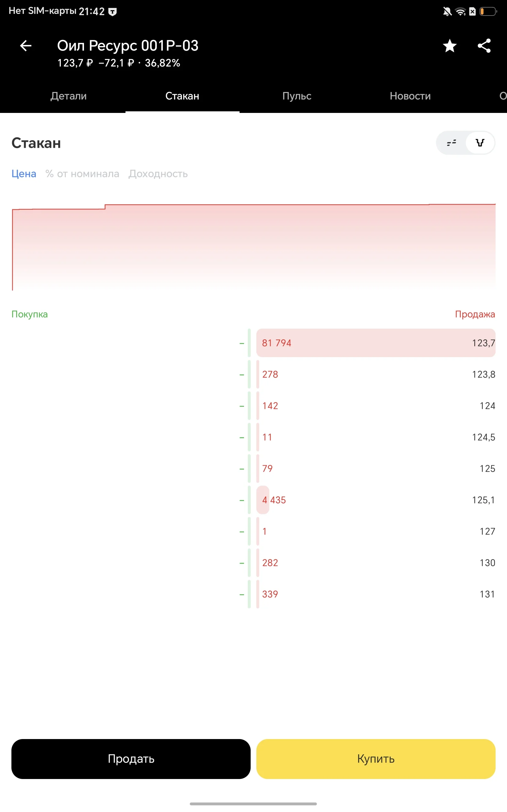Tap the red depth chart area
Viewport: 507px width, 812px height.
(253, 247)
